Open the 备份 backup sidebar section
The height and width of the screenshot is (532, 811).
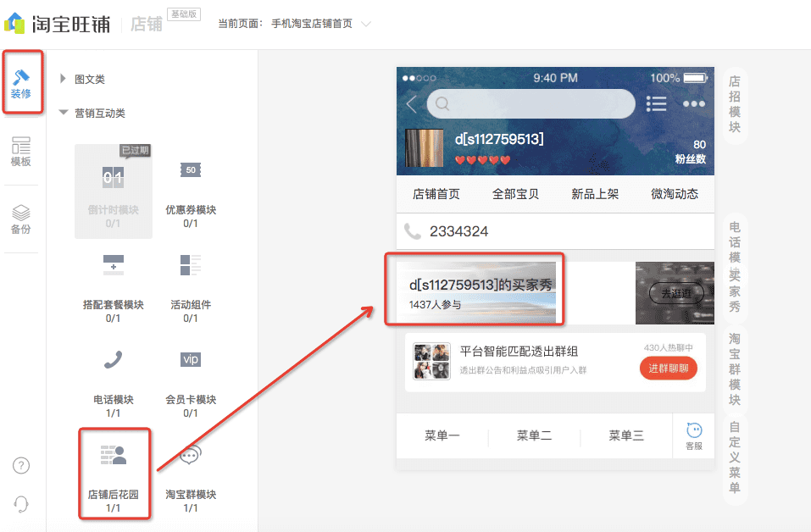[x=21, y=219]
